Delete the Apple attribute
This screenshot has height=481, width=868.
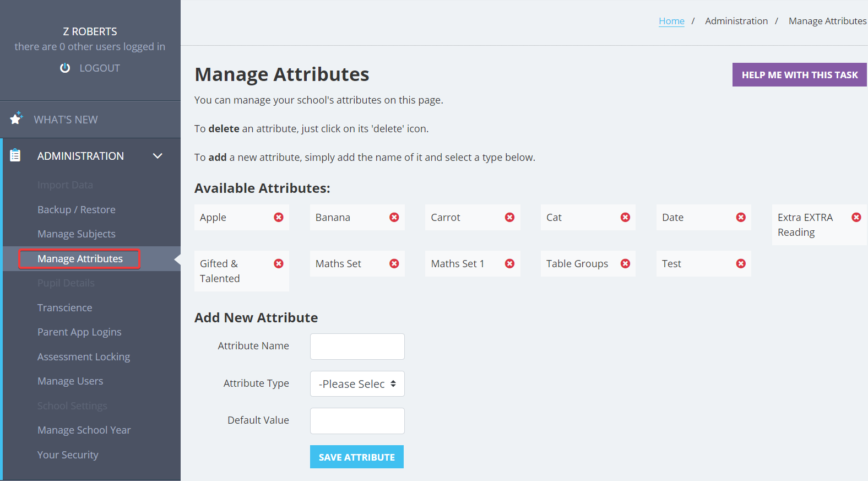[279, 218]
